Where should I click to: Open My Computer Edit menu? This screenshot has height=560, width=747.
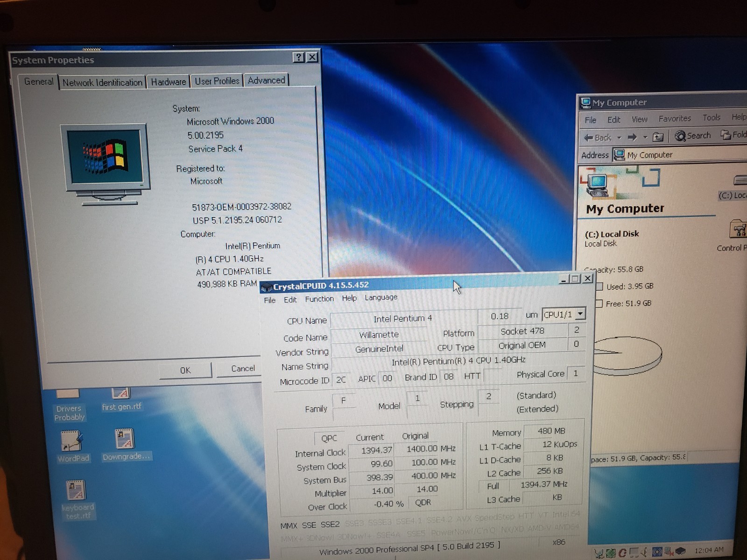point(613,120)
